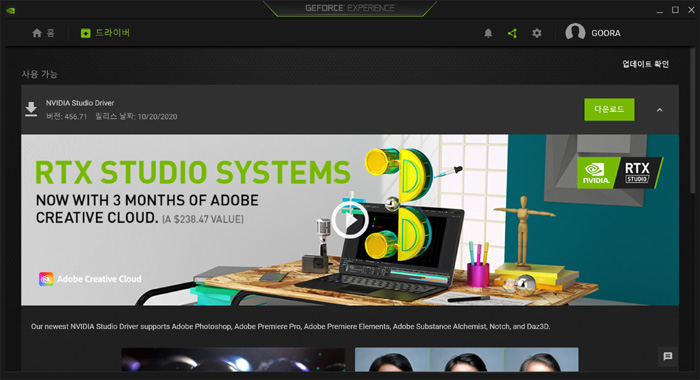Click the driver description paragraph text
Image resolution: width=700 pixels, height=380 pixels.
coord(290,326)
